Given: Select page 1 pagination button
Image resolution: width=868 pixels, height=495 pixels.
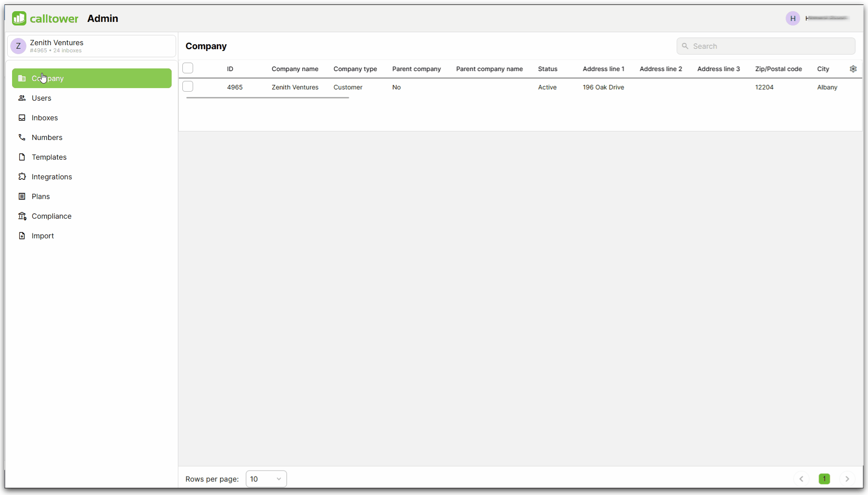Looking at the screenshot, I should click(x=825, y=478).
